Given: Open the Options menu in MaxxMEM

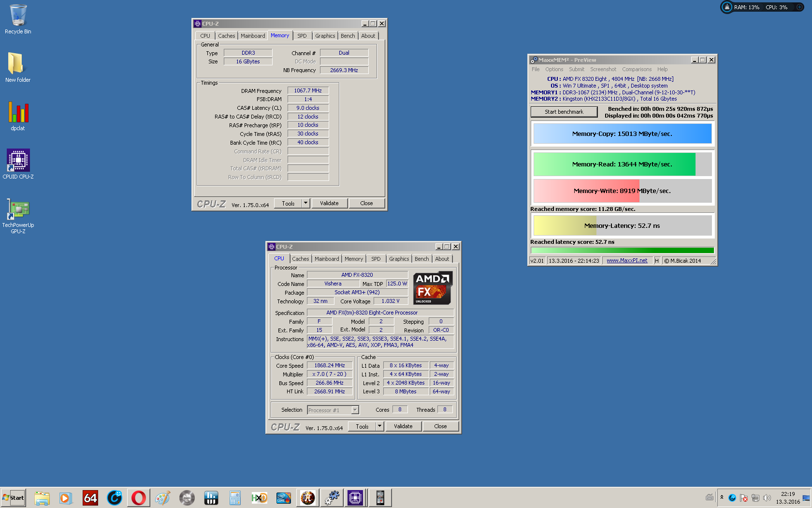Looking at the screenshot, I should [x=554, y=69].
